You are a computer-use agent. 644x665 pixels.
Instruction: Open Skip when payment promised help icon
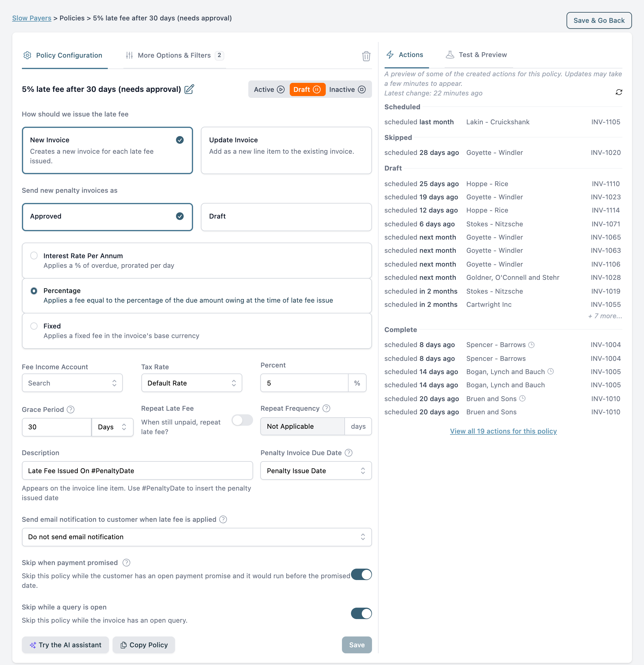[126, 563]
